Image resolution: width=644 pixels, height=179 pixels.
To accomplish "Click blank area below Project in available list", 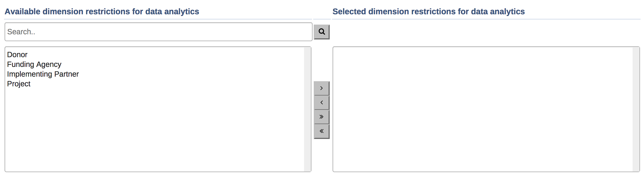I will click(154, 129).
